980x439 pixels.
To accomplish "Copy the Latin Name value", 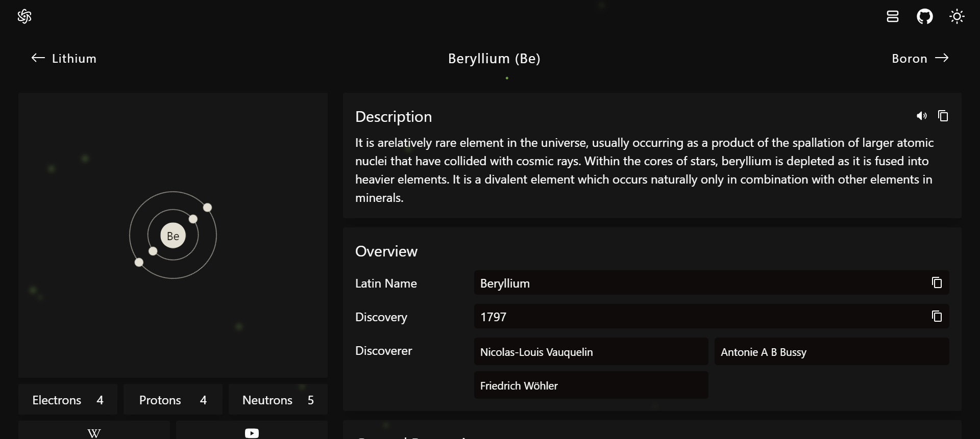I will click(x=937, y=282).
